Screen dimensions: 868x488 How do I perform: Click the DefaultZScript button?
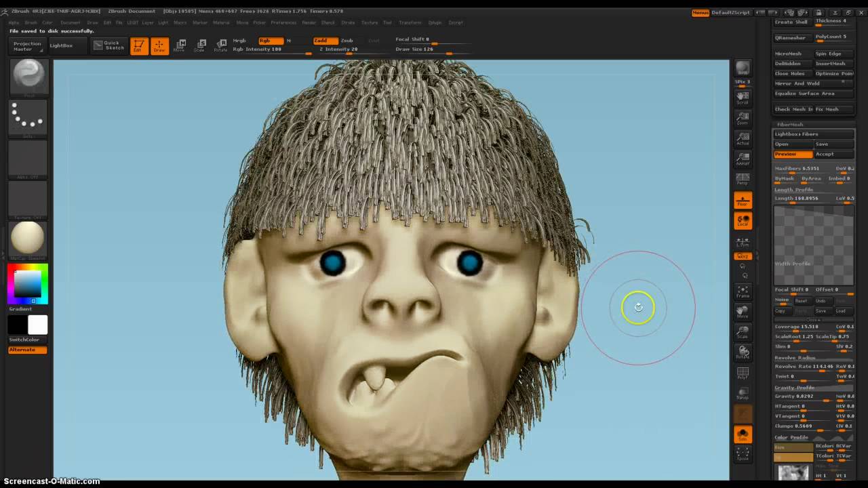tap(731, 13)
